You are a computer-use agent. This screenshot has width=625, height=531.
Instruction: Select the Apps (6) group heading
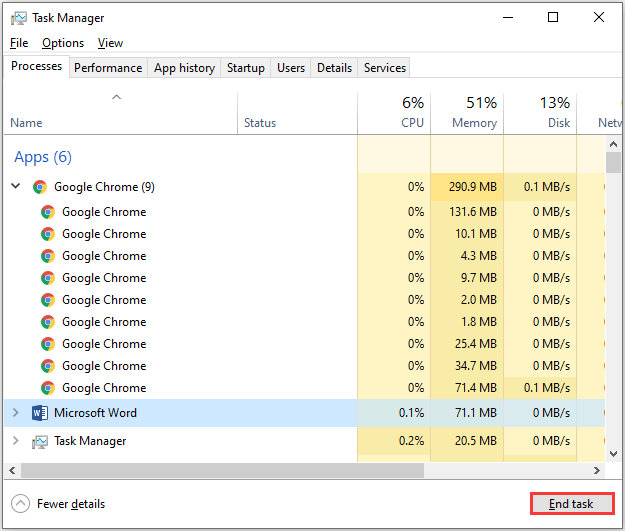pyautogui.click(x=43, y=157)
